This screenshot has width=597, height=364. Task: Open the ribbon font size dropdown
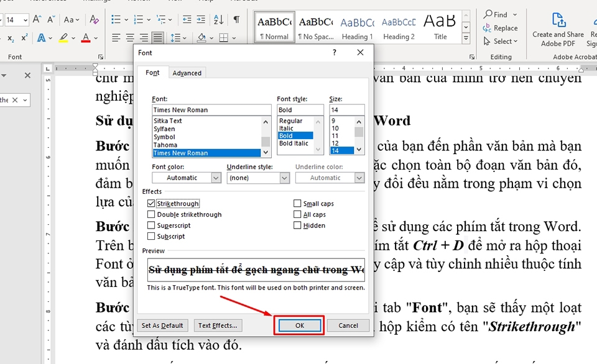click(x=25, y=20)
